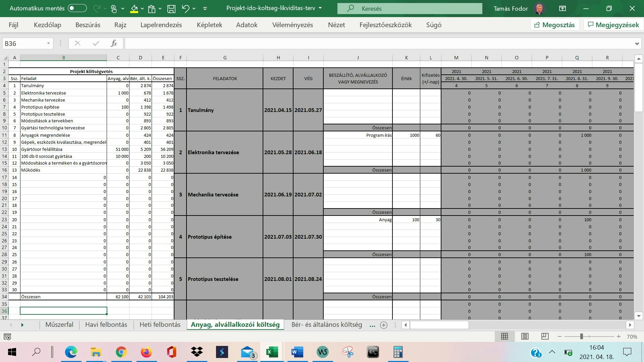Screen dimensions: 644x362
Task: Click the Megjegyzések comments button
Action: [x=613, y=25]
